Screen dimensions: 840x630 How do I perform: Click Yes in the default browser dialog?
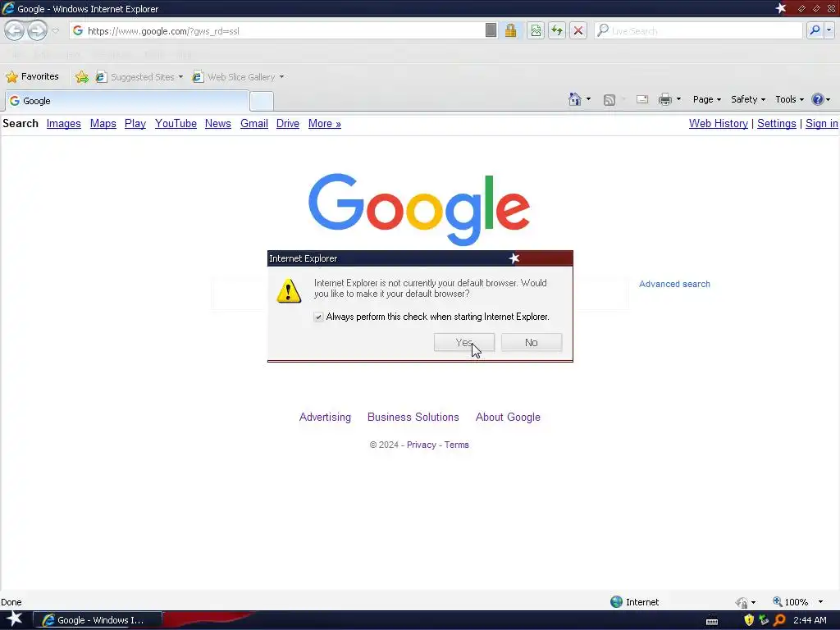464,342
